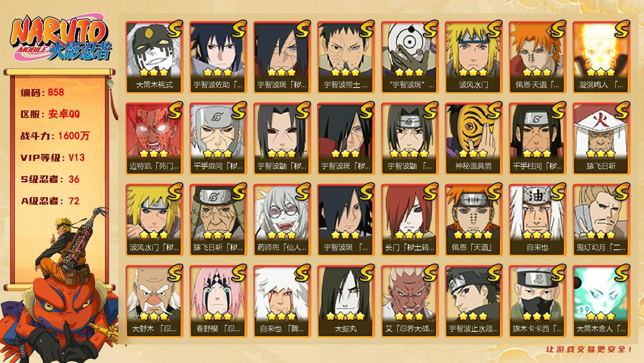Open the 大筒木舍人 glowing card
Screen dimensions: 644x363
pos(601,301)
